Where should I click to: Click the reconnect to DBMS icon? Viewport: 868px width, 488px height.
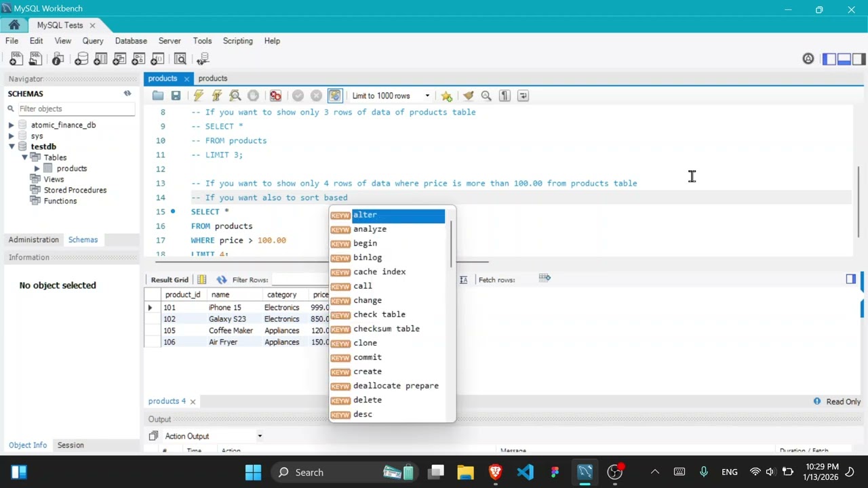coord(203,59)
